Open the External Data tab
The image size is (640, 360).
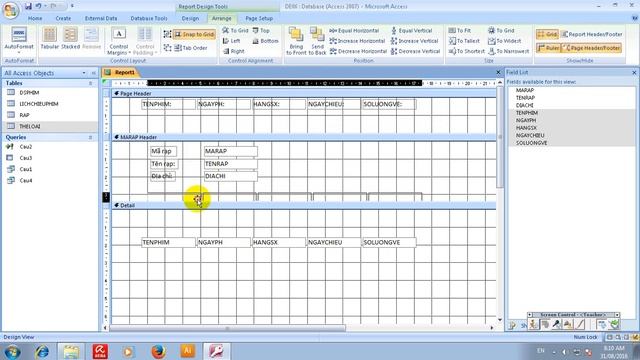(x=101, y=18)
